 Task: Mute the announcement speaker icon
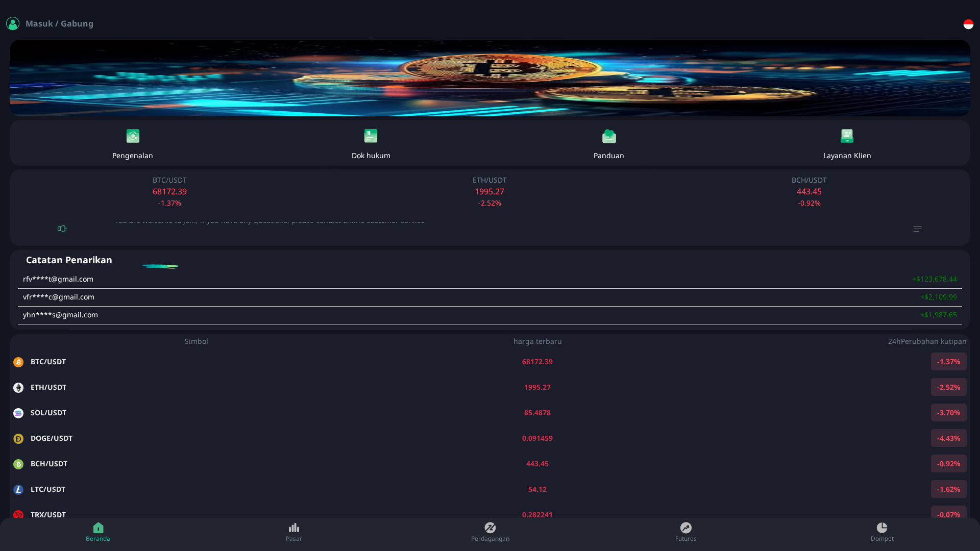pyautogui.click(x=61, y=228)
